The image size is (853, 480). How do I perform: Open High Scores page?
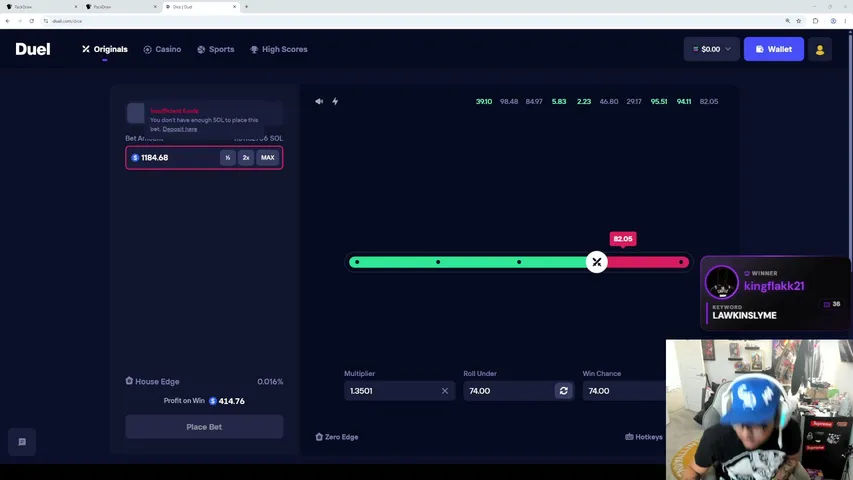point(279,50)
